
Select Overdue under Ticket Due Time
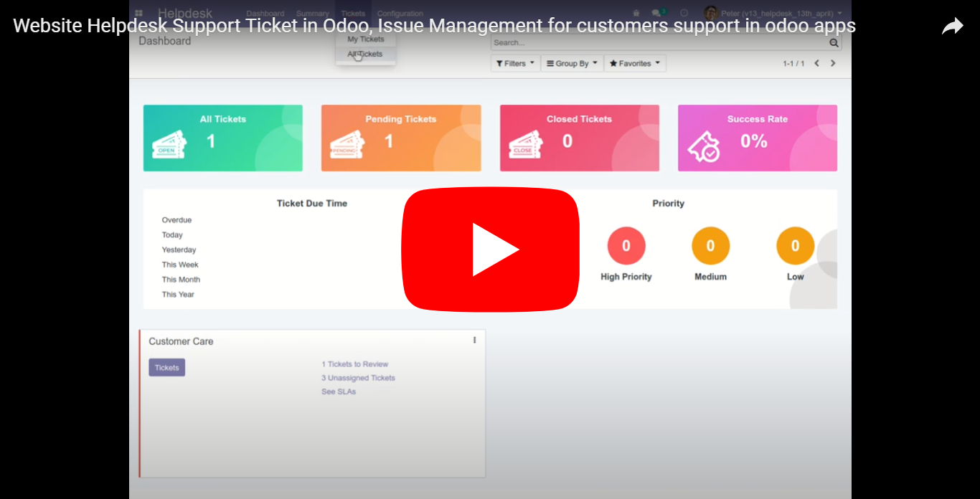pyautogui.click(x=176, y=220)
